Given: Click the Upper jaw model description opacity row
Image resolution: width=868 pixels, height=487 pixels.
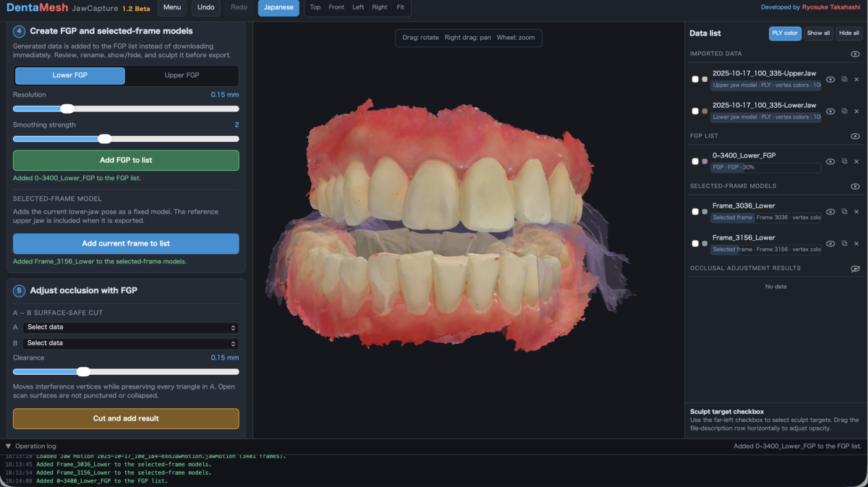Looking at the screenshot, I should (x=765, y=85).
